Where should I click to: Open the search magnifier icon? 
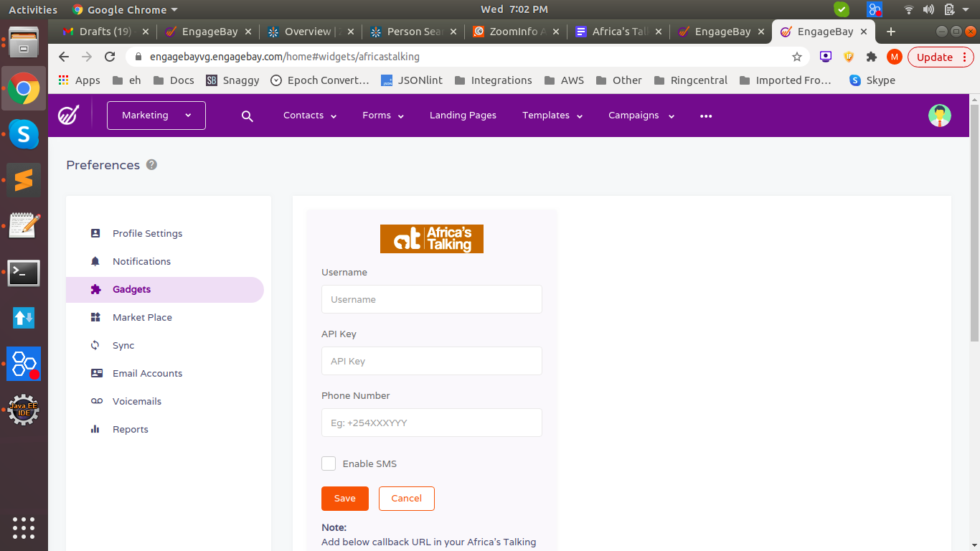[x=248, y=116]
